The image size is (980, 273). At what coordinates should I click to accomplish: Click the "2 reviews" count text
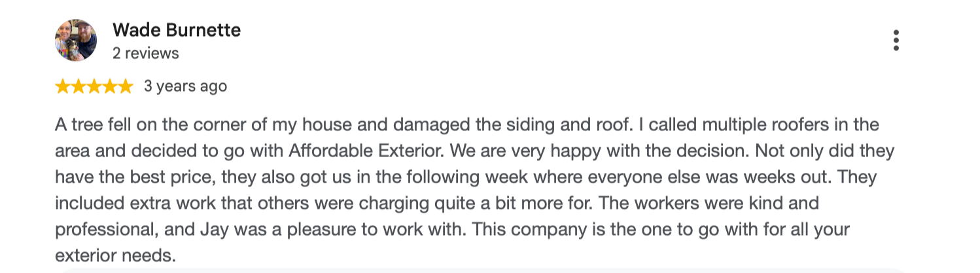pyautogui.click(x=145, y=54)
